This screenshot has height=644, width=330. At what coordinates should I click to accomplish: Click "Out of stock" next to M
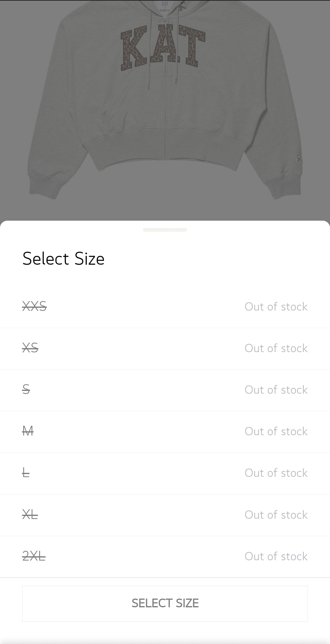click(276, 431)
